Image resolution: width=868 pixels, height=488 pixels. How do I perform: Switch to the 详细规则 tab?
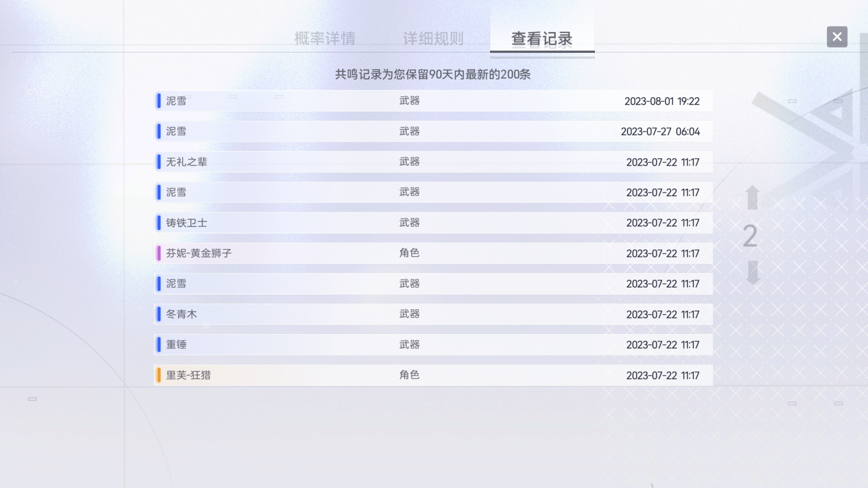point(433,38)
